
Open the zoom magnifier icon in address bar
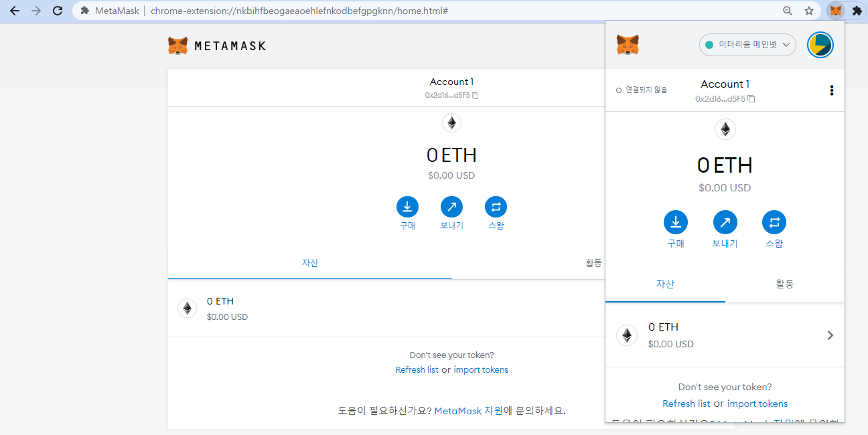[x=788, y=11]
